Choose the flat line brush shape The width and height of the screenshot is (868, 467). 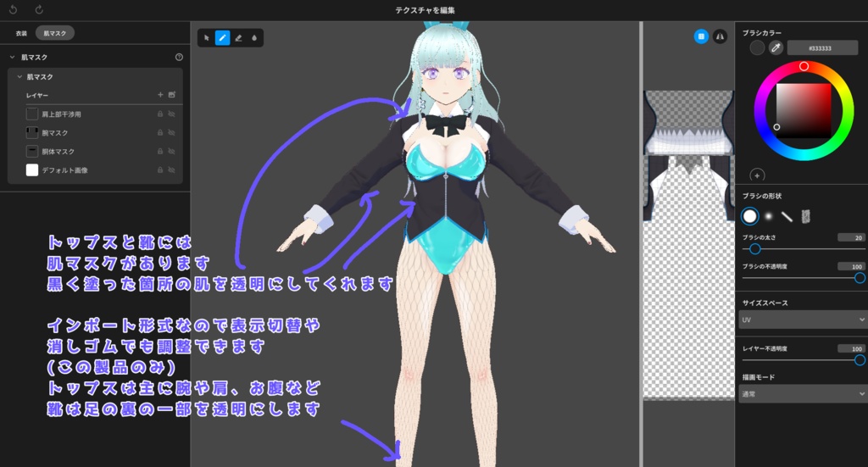(787, 216)
